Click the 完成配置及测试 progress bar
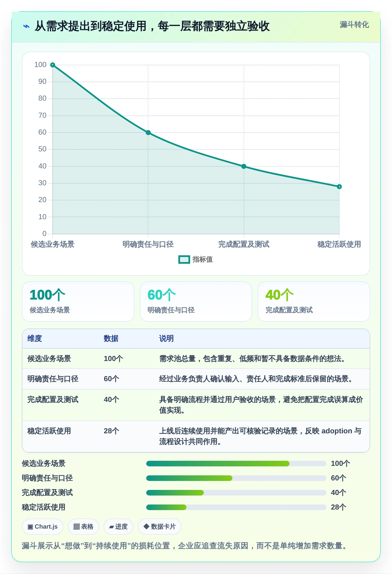392x574 pixels. tap(236, 493)
